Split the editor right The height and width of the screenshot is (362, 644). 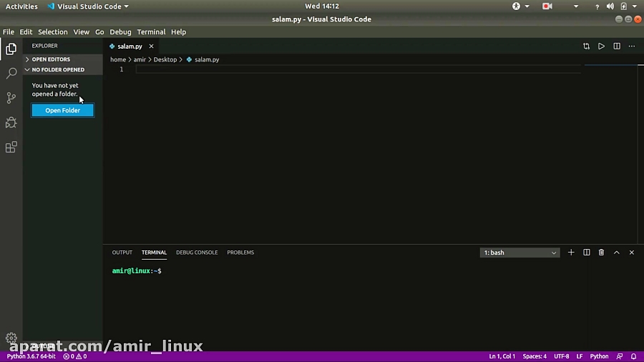(x=617, y=47)
